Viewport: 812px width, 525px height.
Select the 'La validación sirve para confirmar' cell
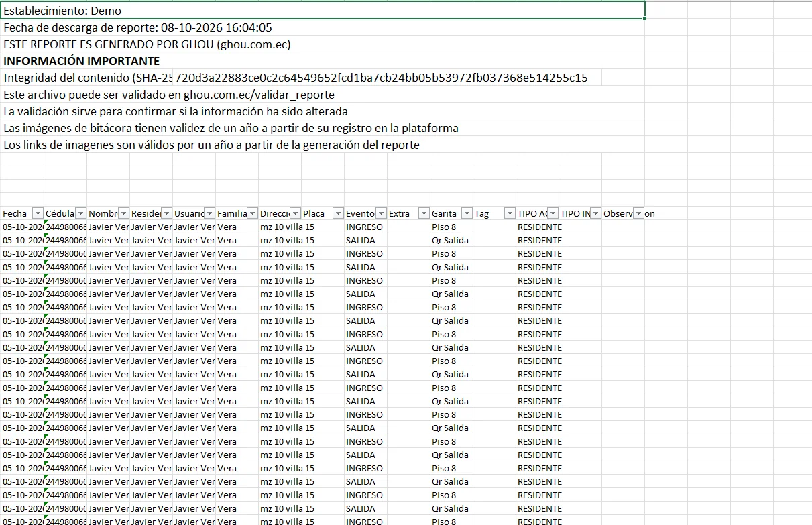point(323,111)
